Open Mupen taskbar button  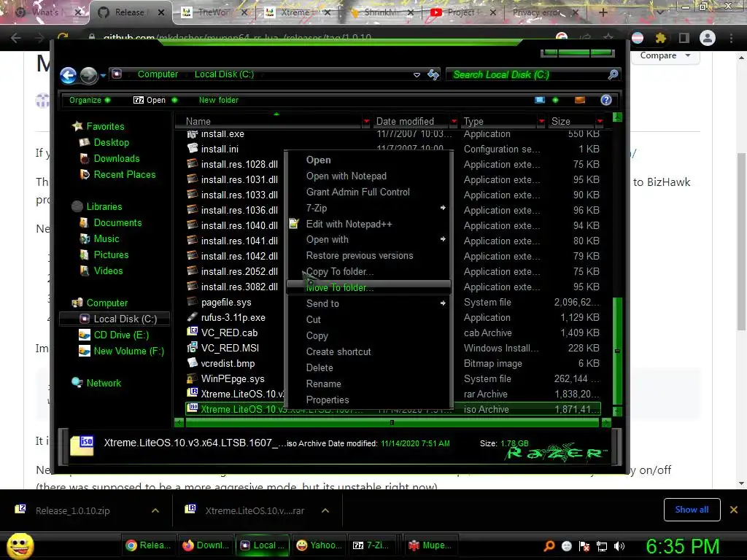coord(430,545)
